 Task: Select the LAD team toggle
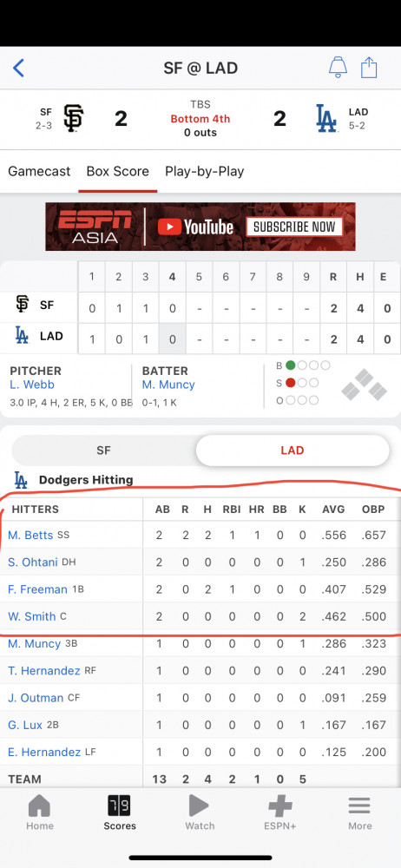click(x=293, y=450)
